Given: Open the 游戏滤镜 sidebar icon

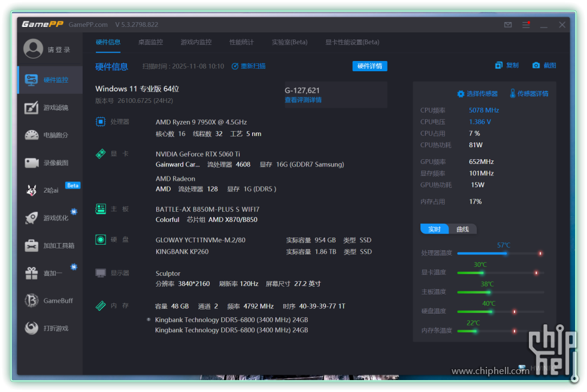Looking at the screenshot, I should 32,108.
